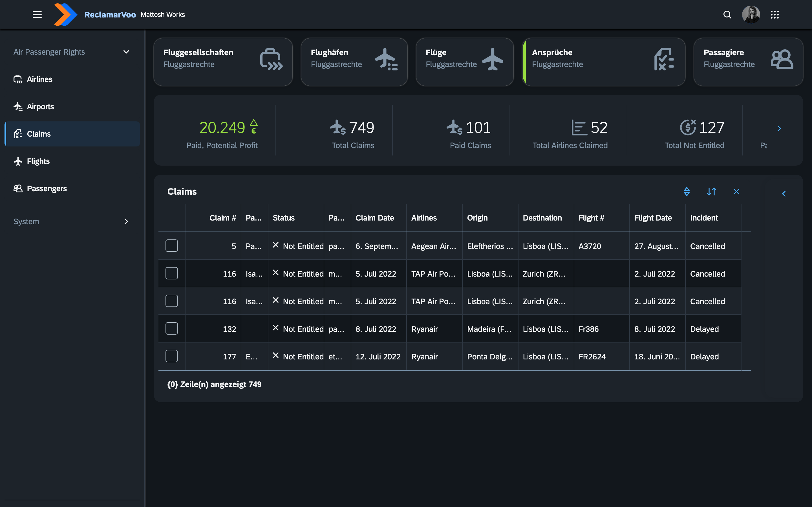Image resolution: width=812 pixels, height=507 pixels.
Task: Click the sort icon above the Claims table
Action: point(712,192)
